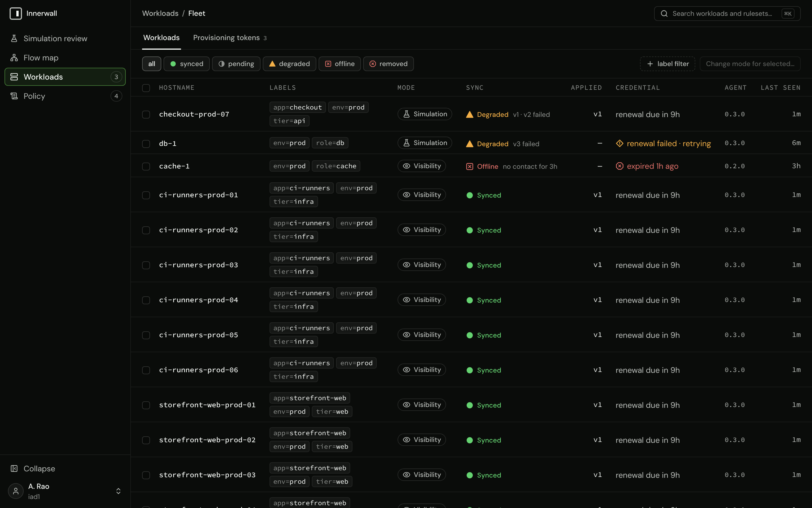Open Visibility mode badge on ci-runners-prod-05
This screenshot has height=508, width=812.
[x=422, y=335]
